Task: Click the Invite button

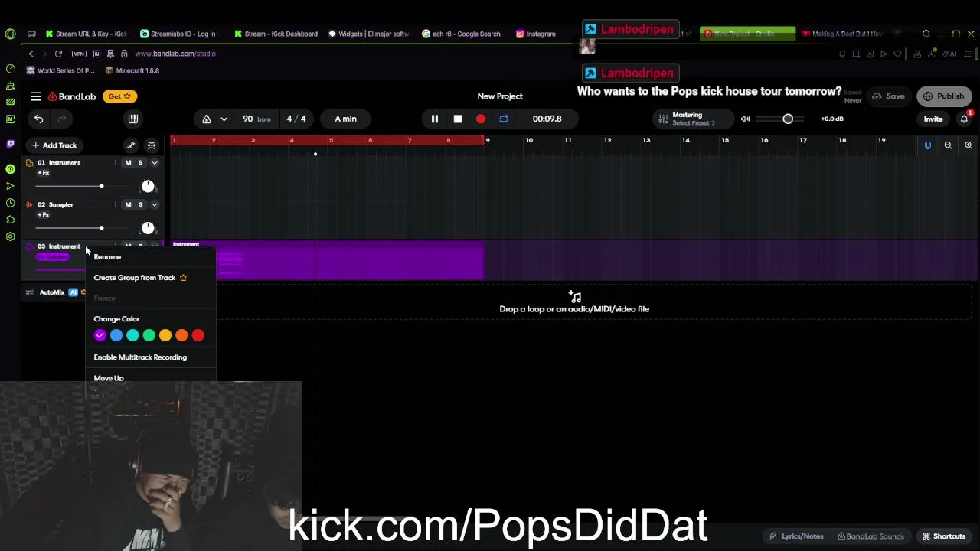Action: [x=933, y=119]
